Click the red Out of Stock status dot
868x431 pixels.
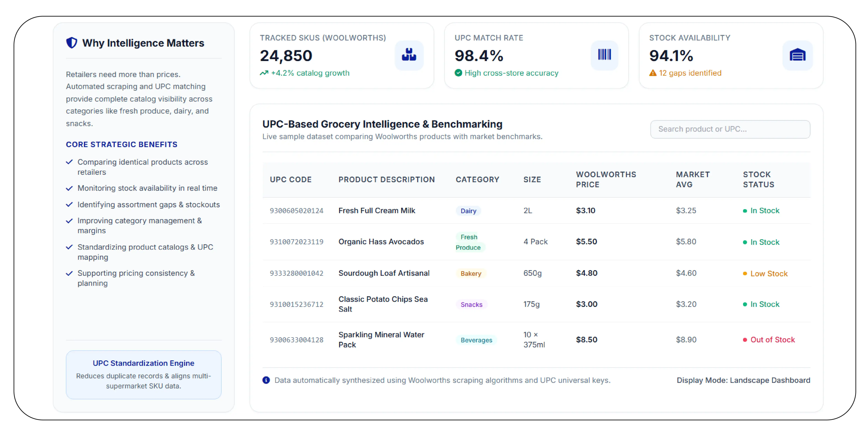click(x=745, y=340)
